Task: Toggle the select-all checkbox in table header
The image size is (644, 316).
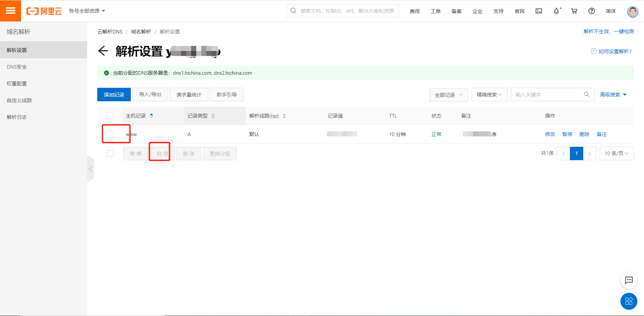Action: pos(110,116)
